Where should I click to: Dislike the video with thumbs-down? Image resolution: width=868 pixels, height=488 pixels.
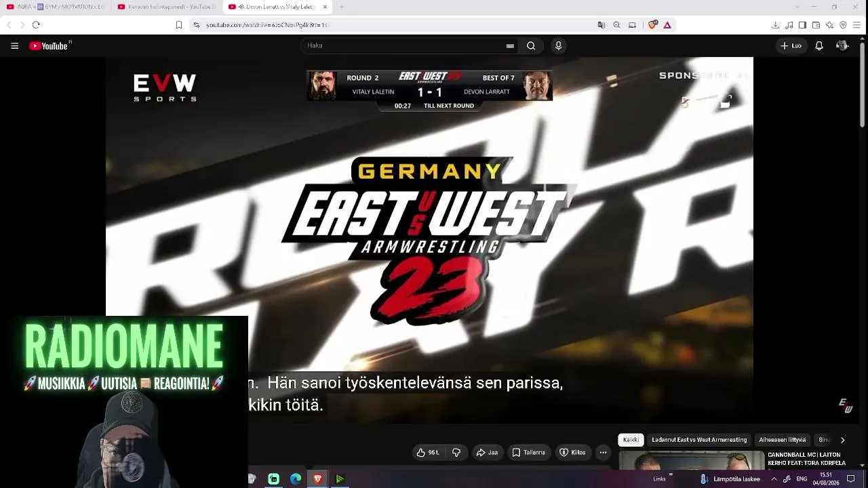456,453
